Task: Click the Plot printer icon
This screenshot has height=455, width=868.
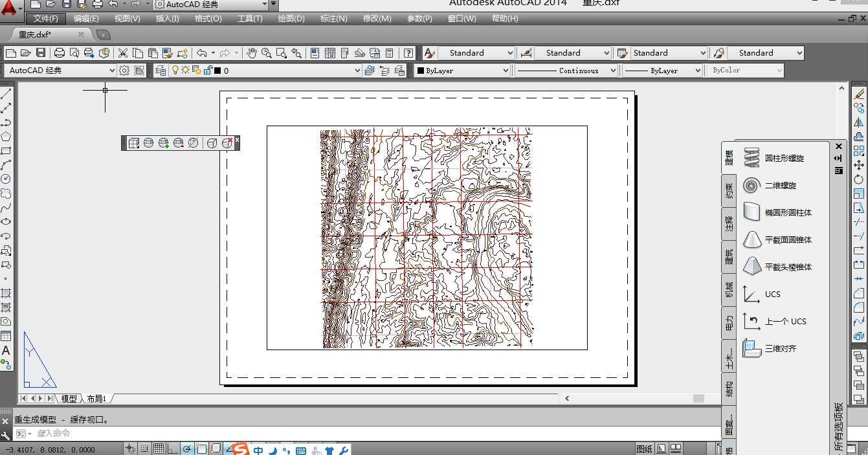Action: click(x=60, y=53)
